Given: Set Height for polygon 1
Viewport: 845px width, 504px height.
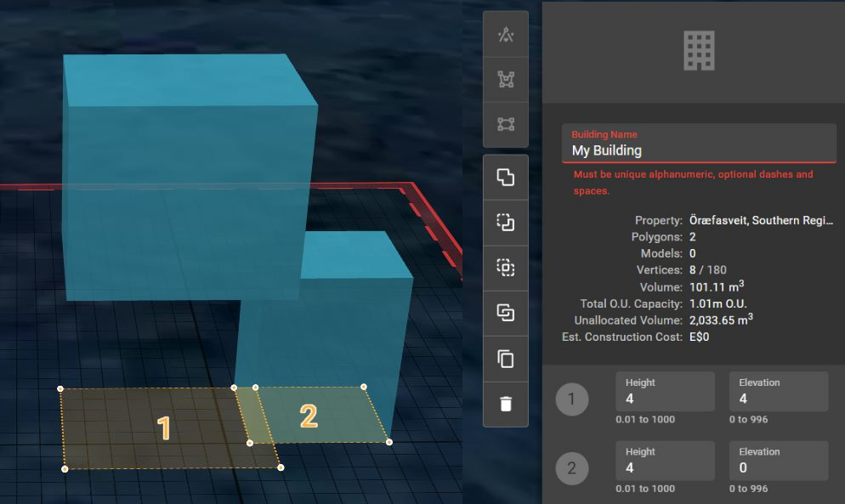Looking at the screenshot, I should pos(665,392).
